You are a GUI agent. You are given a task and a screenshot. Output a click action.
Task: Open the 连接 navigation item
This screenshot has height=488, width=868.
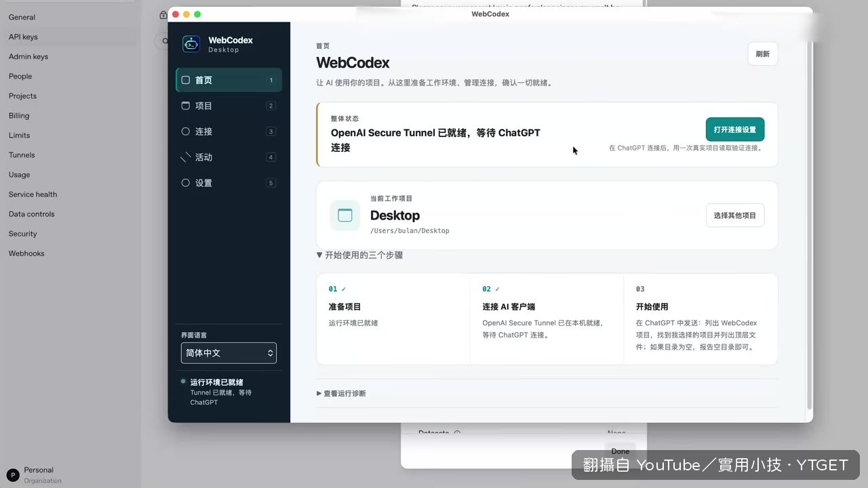point(229,131)
